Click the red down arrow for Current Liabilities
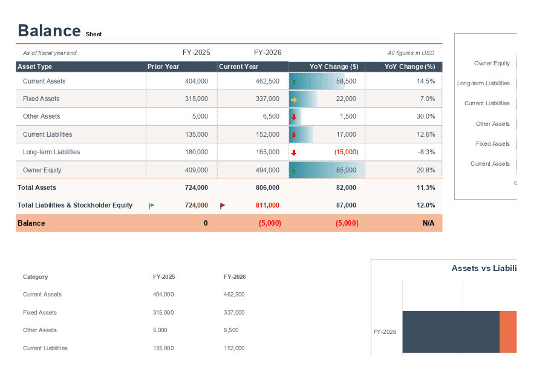Screen dimensions: 554x392 coord(293,134)
